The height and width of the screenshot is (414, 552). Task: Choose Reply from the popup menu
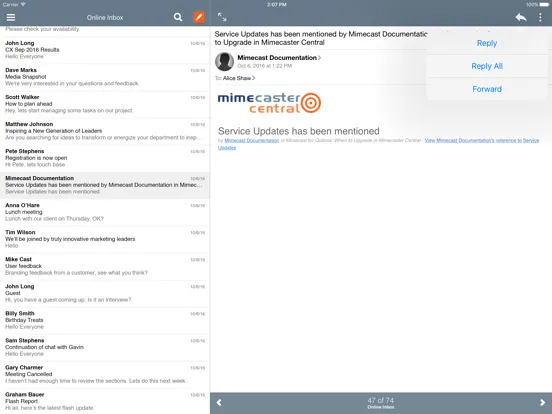pyautogui.click(x=487, y=43)
